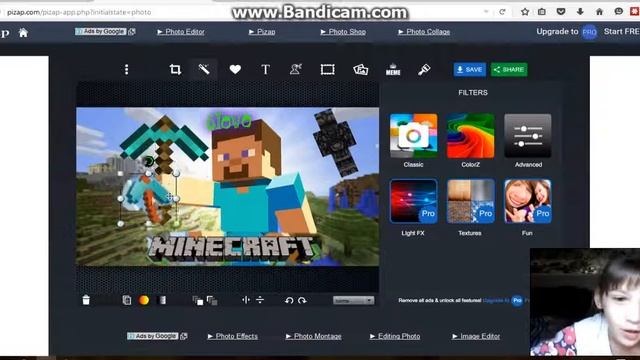The width and height of the screenshot is (640, 360).
Task: Click the green SHARE button
Action: pyautogui.click(x=509, y=69)
